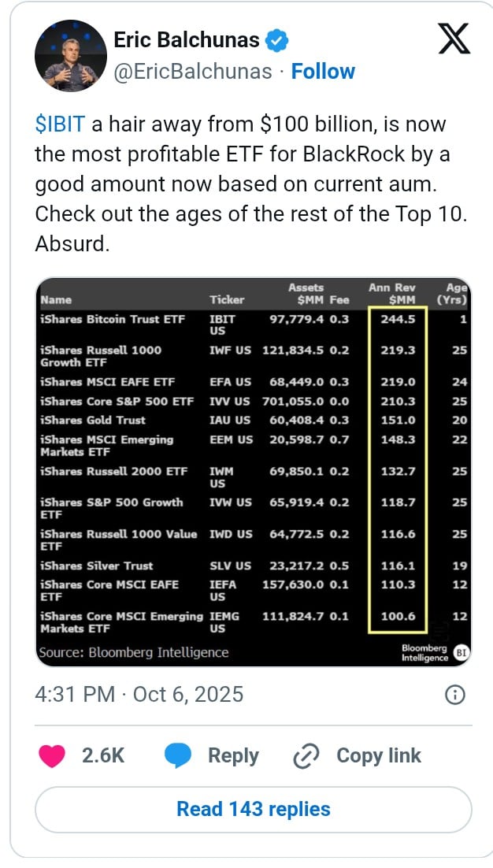Click the 4:31 PM Oct 6 timestamp
This screenshot has width=493, height=868.
[139, 694]
